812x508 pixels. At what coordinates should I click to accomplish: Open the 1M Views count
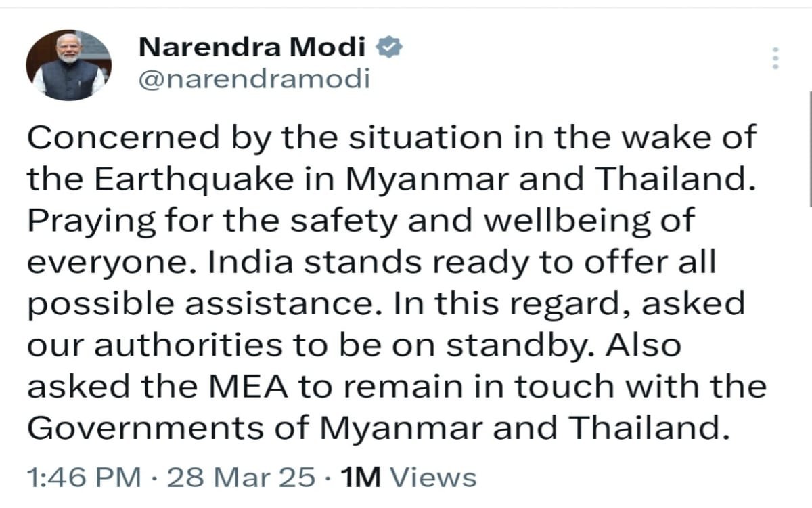pos(409,478)
